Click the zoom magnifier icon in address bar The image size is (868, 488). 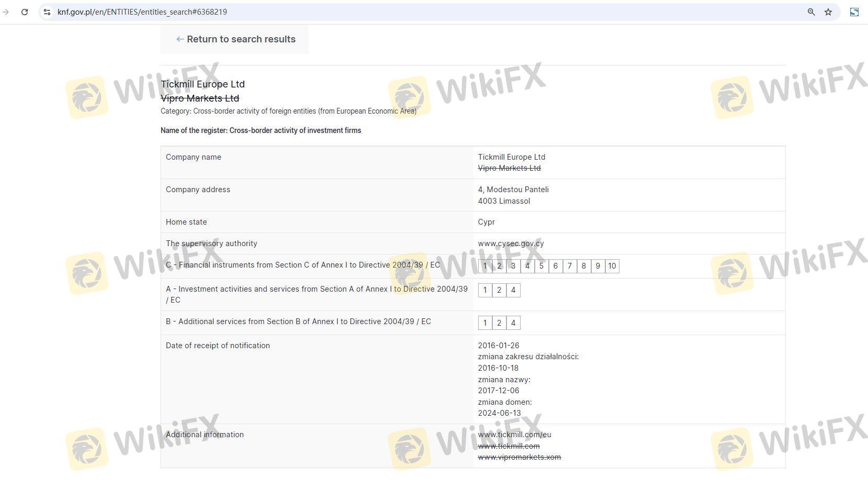click(x=811, y=12)
